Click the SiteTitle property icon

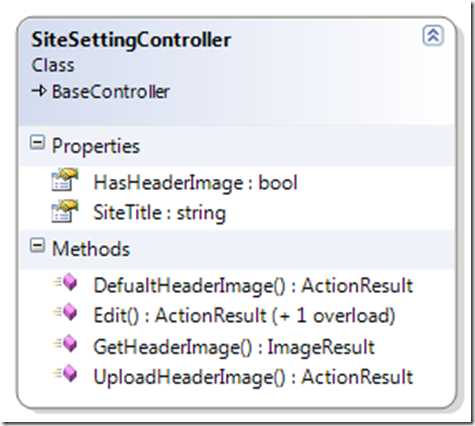click(65, 211)
